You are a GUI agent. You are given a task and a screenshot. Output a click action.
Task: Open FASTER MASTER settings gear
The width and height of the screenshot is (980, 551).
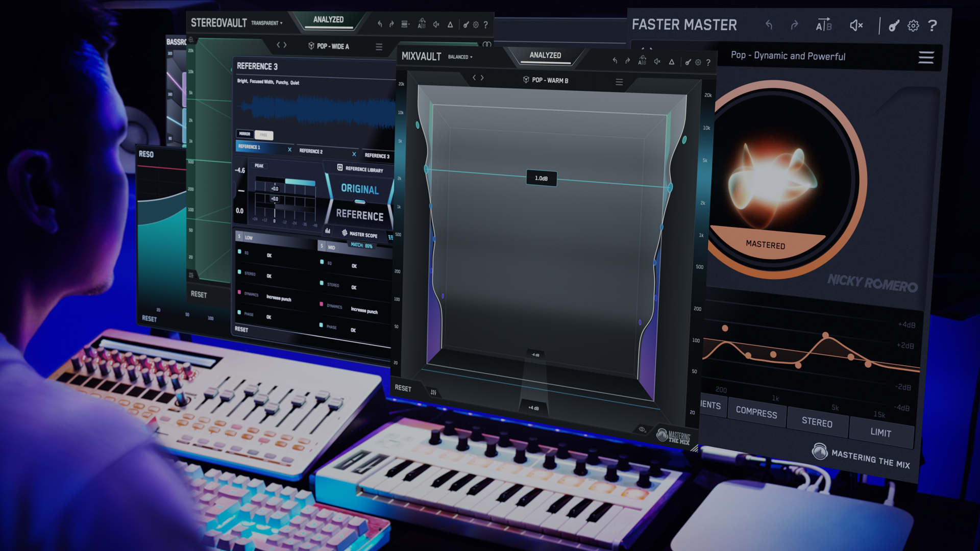click(913, 26)
